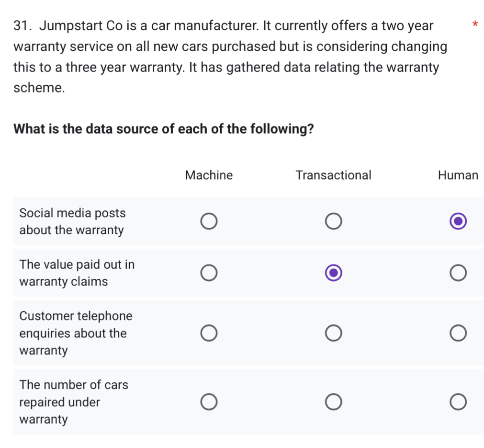
Task: Choose Transactional for value paid in claims
Action: [333, 273]
